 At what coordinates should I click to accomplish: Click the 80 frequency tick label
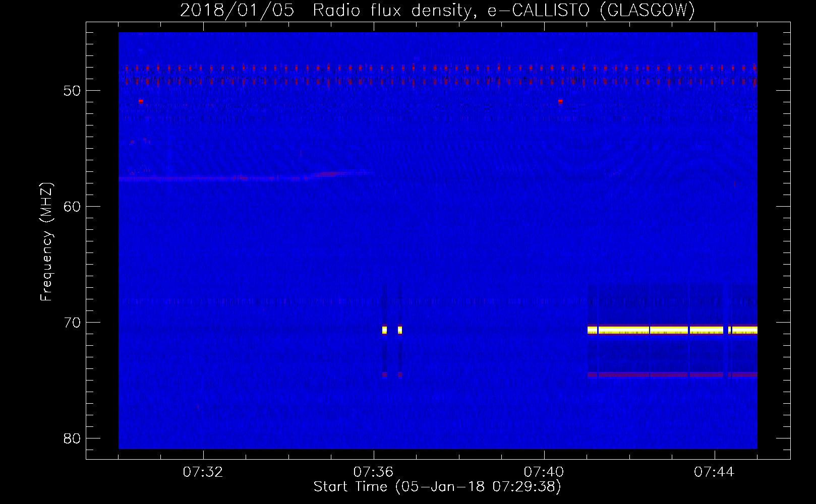click(72, 438)
